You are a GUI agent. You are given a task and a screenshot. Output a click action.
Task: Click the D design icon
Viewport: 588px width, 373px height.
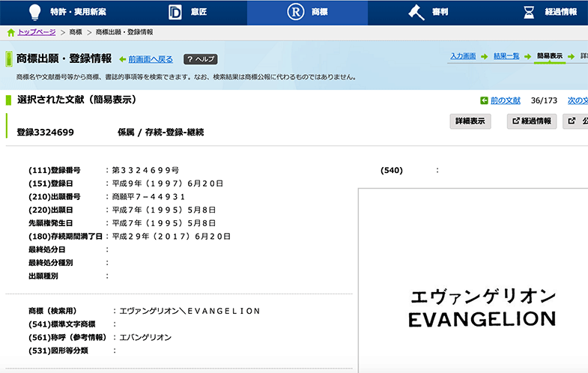tap(175, 13)
